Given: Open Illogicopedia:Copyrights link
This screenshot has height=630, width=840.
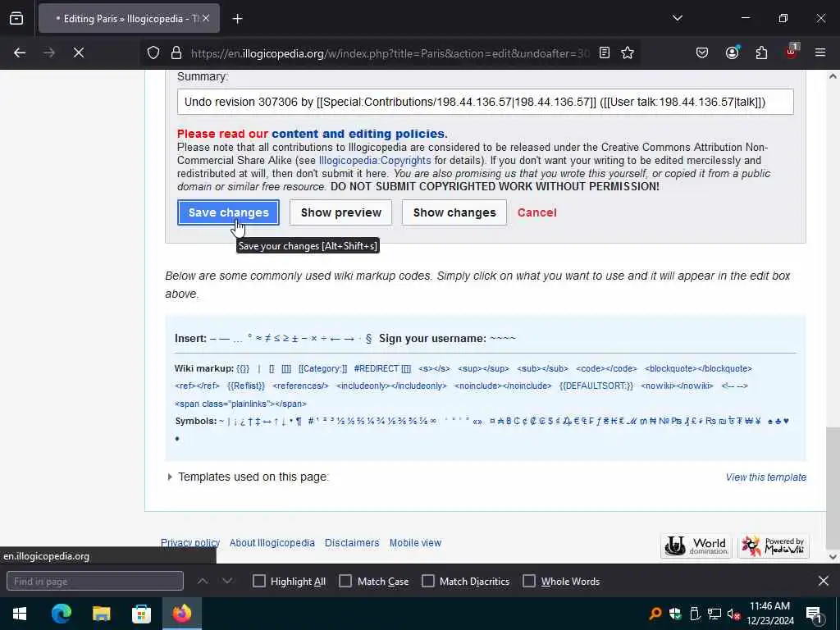Looking at the screenshot, I should [375, 160].
